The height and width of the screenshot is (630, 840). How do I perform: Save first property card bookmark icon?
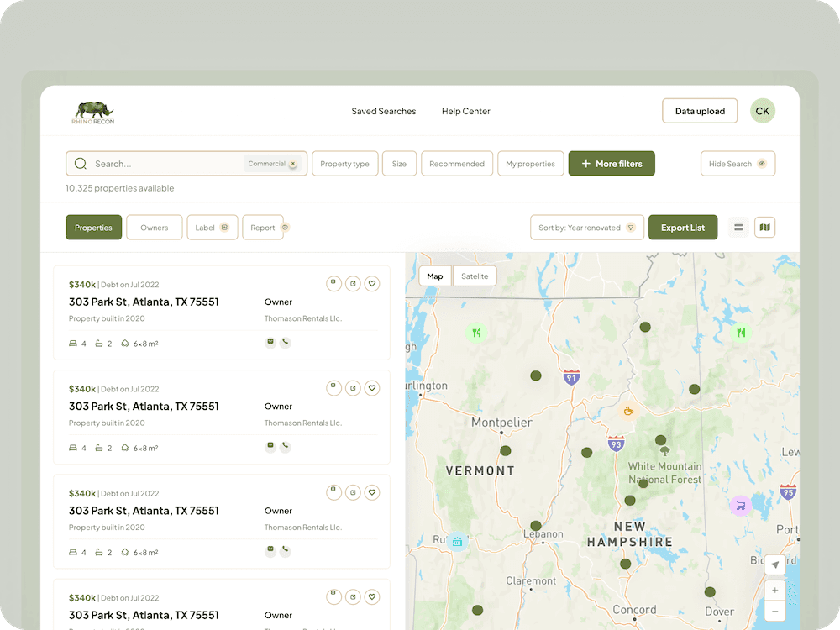[x=333, y=283]
